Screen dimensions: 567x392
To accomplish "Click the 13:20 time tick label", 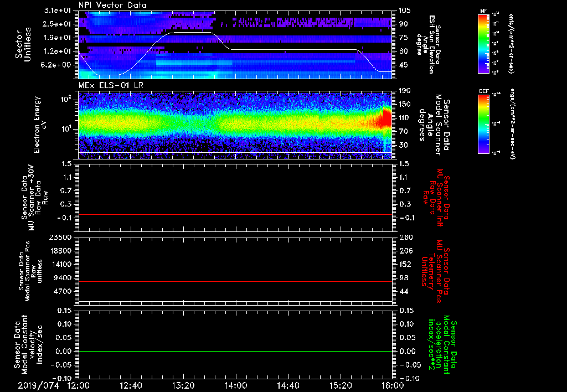I will (183, 385).
